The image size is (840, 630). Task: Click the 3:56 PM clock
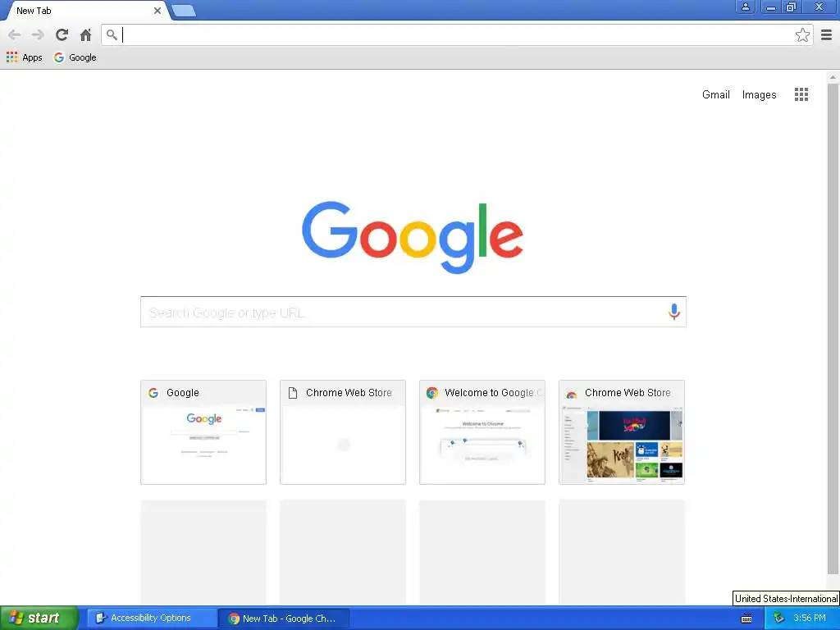click(809, 618)
